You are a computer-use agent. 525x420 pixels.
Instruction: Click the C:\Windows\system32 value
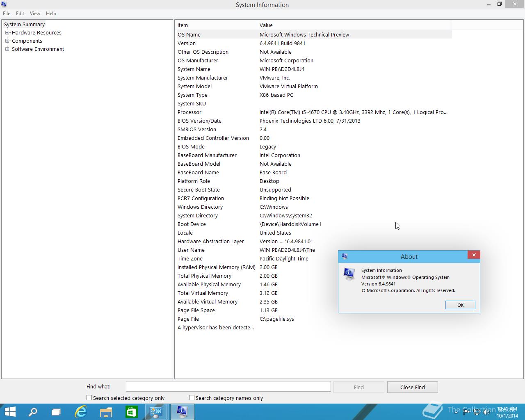pos(286,215)
